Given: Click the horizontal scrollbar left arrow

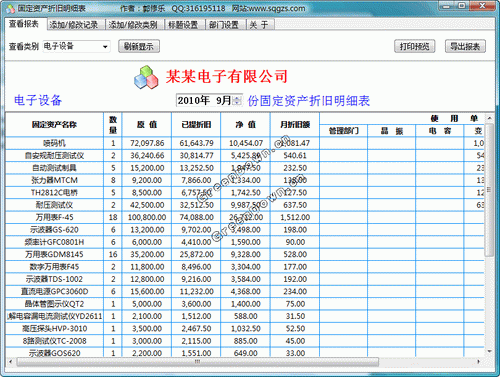Looking at the screenshot, I should pyautogui.click(x=11, y=361).
